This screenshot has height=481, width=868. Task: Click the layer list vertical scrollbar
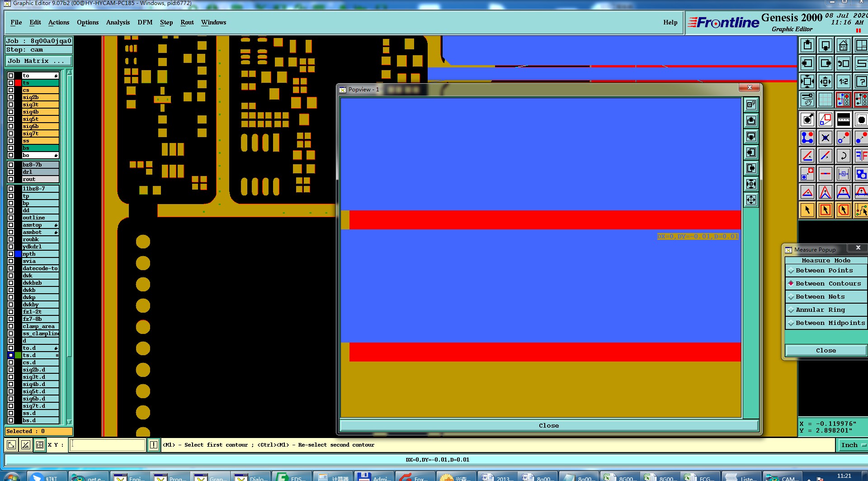(69, 247)
